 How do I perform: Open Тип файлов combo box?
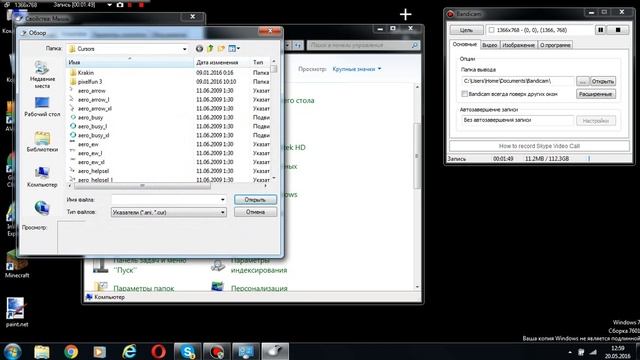(168, 212)
